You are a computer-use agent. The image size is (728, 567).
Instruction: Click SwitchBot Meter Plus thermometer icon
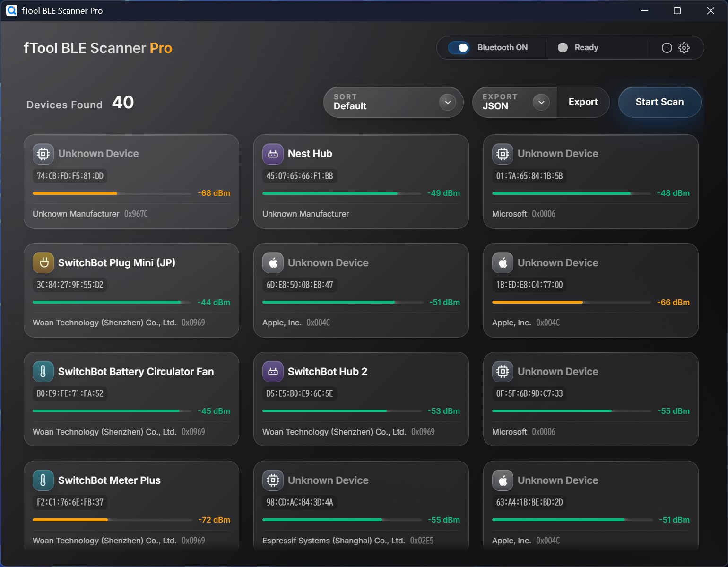pos(43,480)
